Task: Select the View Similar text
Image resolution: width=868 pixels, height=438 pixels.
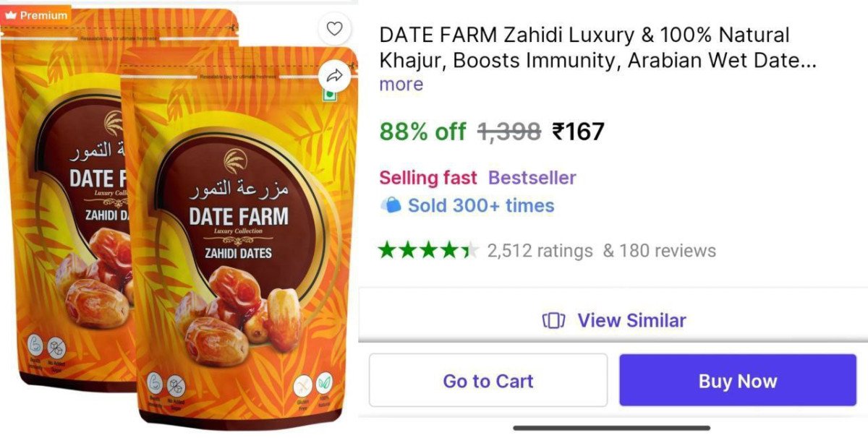Action: (631, 320)
